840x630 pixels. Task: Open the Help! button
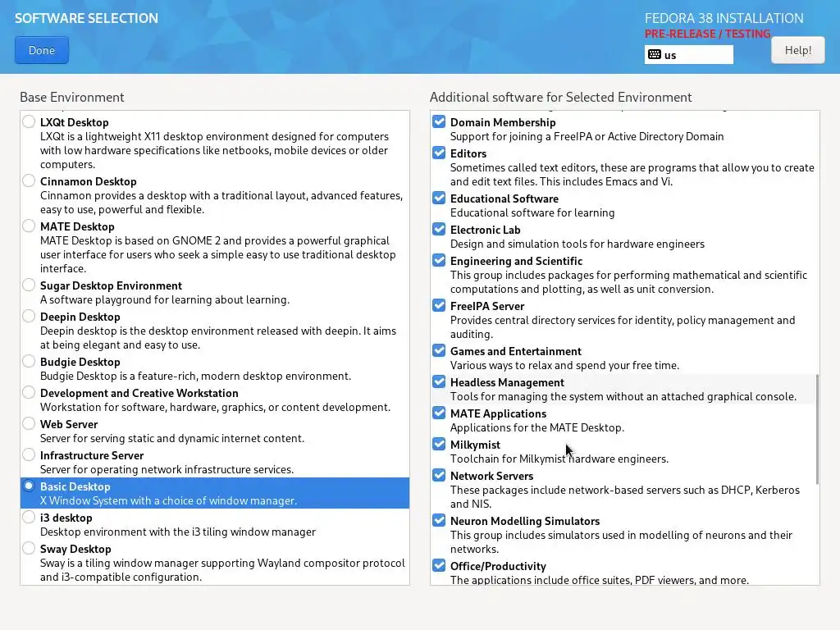(x=797, y=50)
